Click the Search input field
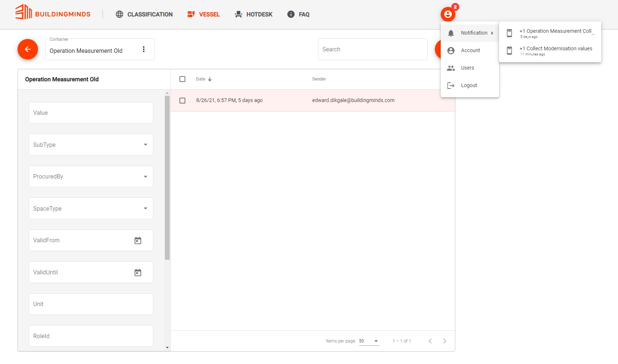 372,49
